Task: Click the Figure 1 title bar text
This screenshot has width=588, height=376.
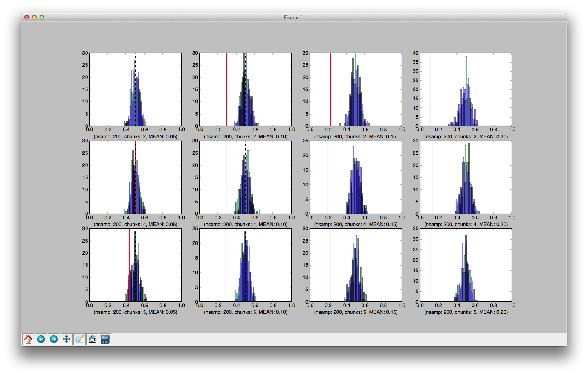Action: (293, 17)
